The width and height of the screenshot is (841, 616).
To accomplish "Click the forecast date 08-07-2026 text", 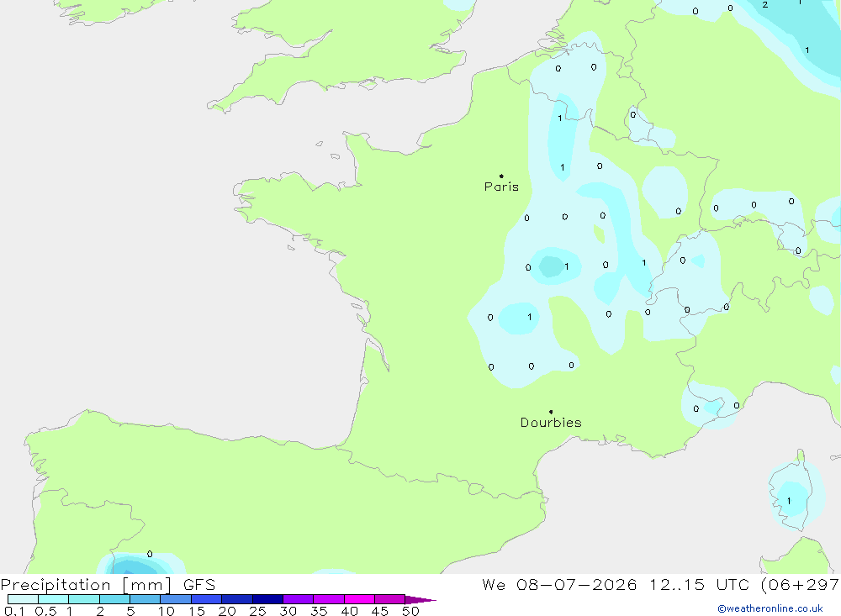I will click(577, 584).
